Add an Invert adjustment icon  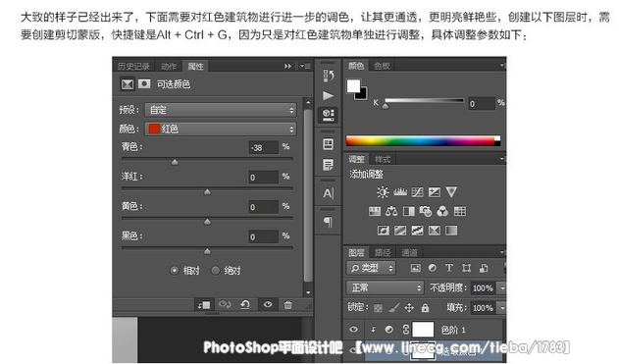point(383,231)
